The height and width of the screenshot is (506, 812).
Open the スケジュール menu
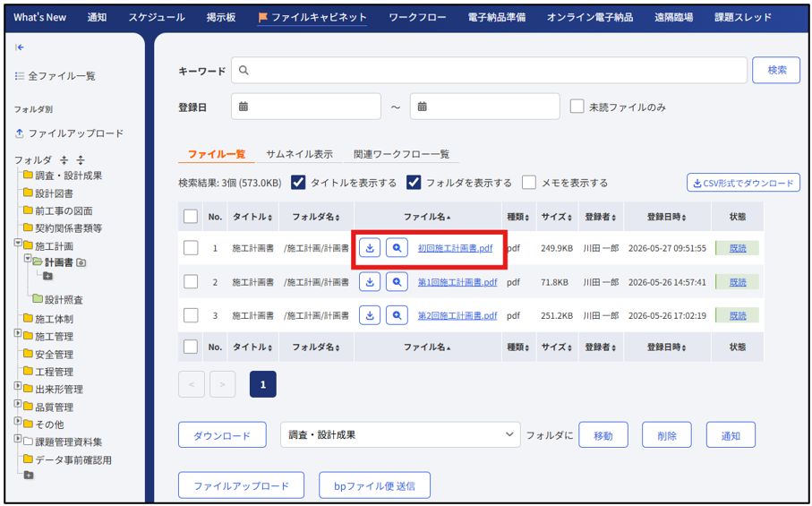pos(157,17)
